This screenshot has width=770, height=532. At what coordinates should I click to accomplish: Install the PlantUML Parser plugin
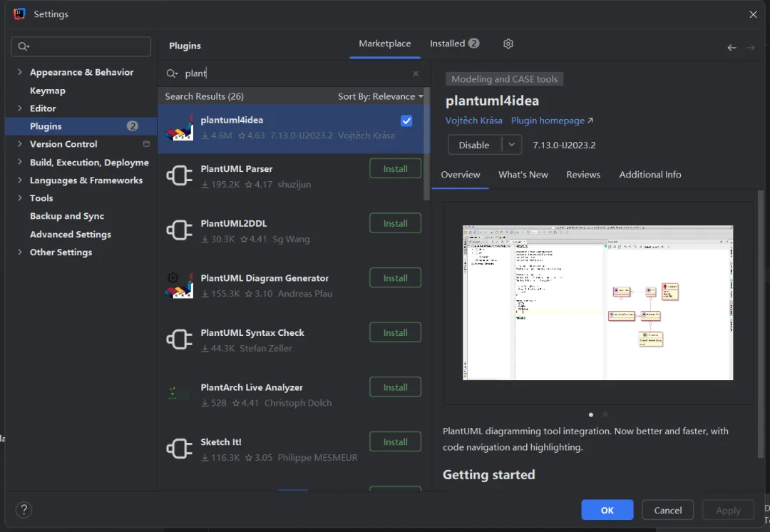coord(395,169)
